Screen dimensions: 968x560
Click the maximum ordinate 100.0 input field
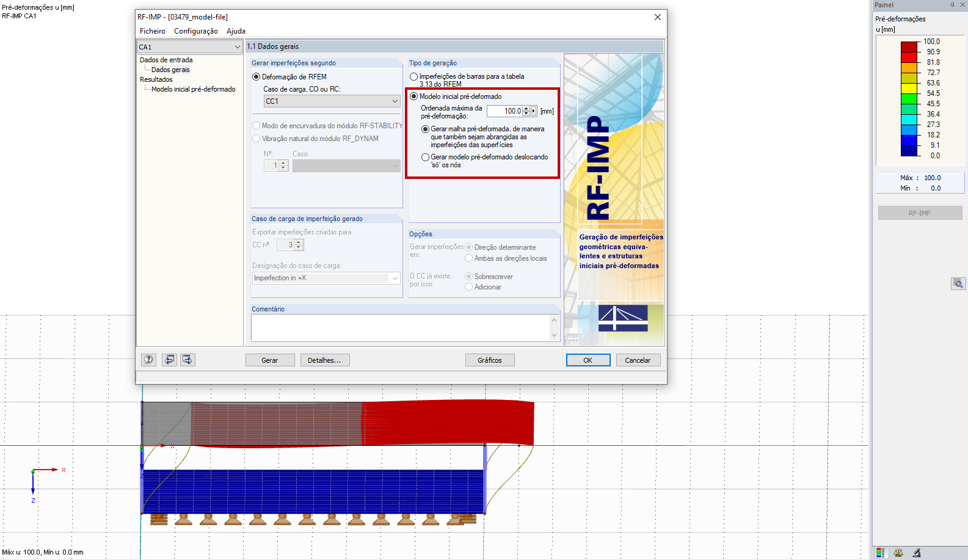(x=504, y=111)
